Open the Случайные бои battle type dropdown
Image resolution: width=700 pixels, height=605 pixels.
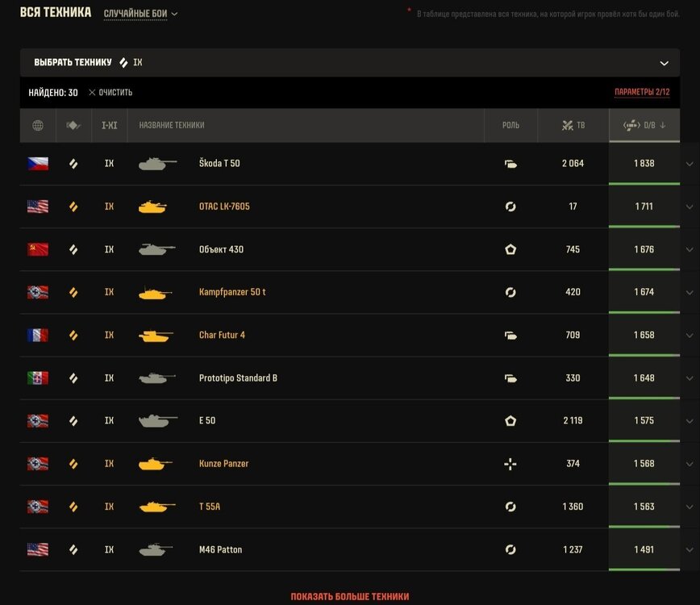click(x=140, y=14)
